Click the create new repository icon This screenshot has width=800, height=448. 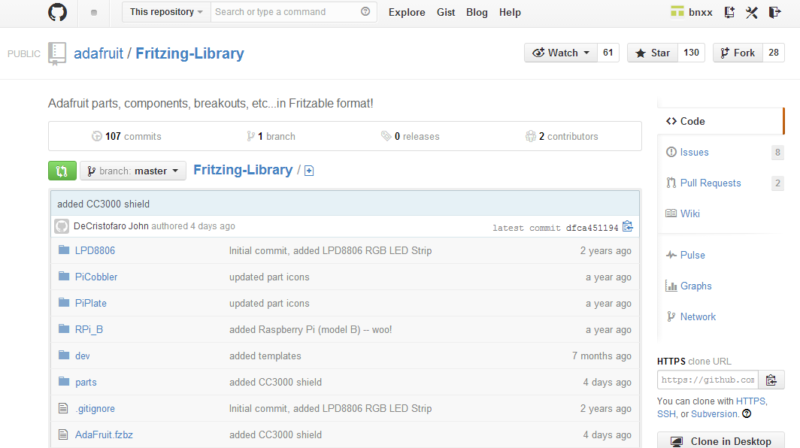coord(730,12)
